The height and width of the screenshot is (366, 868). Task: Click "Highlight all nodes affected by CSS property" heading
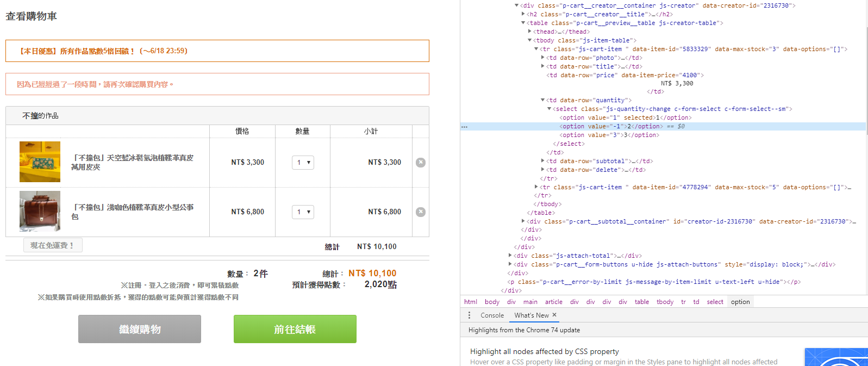pos(545,352)
